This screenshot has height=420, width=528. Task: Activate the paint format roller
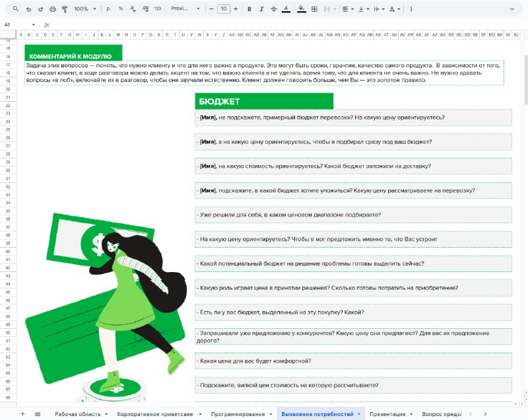[x=65, y=9]
